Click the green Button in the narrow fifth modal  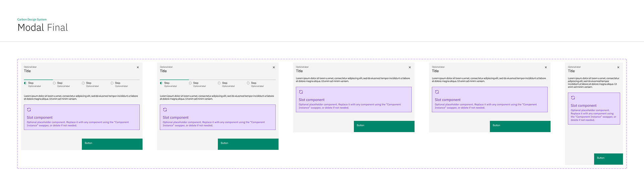(608, 159)
